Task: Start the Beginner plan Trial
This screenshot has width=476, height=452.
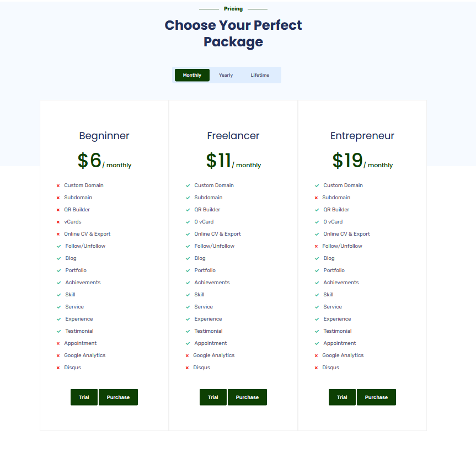Action: coord(84,397)
